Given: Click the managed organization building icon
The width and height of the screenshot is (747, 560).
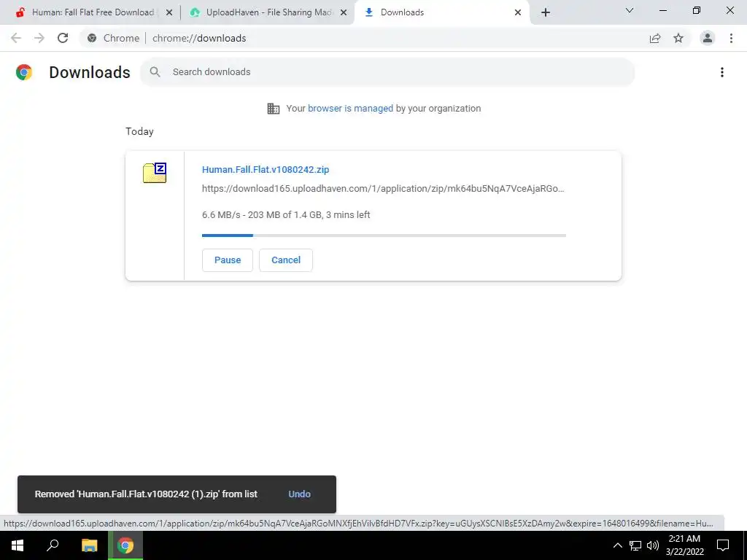Looking at the screenshot, I should pos(274,109).
